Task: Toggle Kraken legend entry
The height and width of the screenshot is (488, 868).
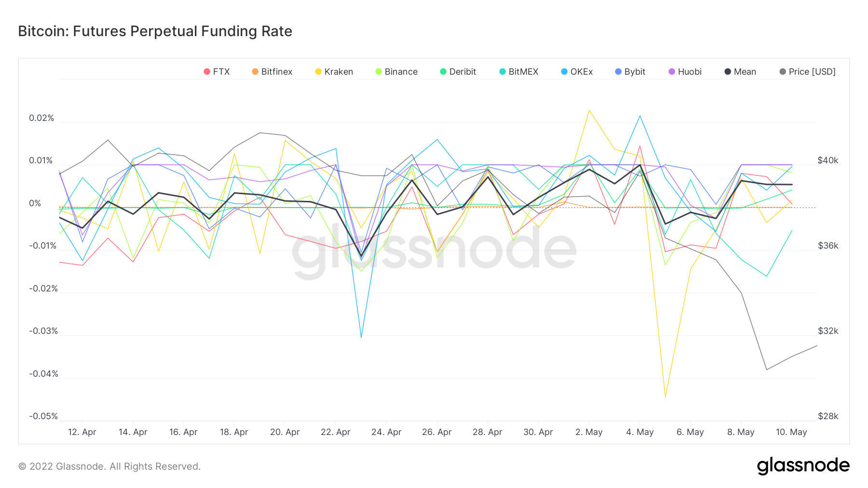Action: click(x=334, y=72)
